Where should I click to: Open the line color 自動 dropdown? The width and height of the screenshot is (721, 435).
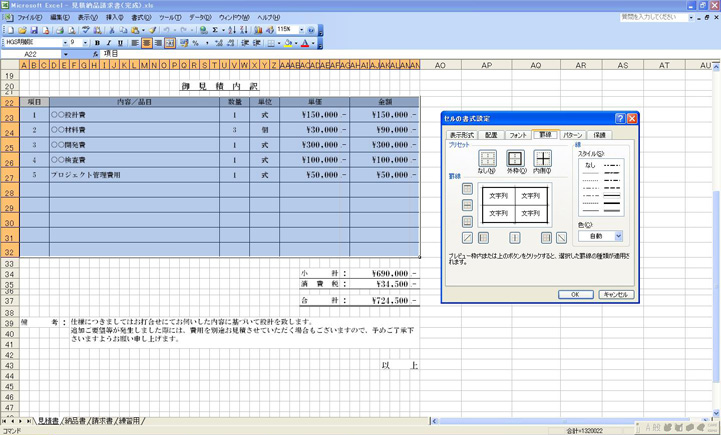click(x=618, y=236)
